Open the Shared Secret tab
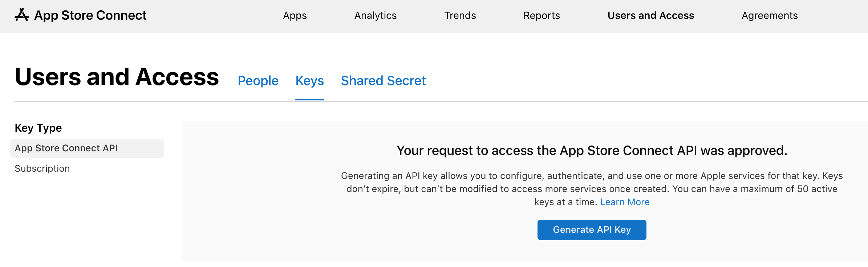 (383, 81)
